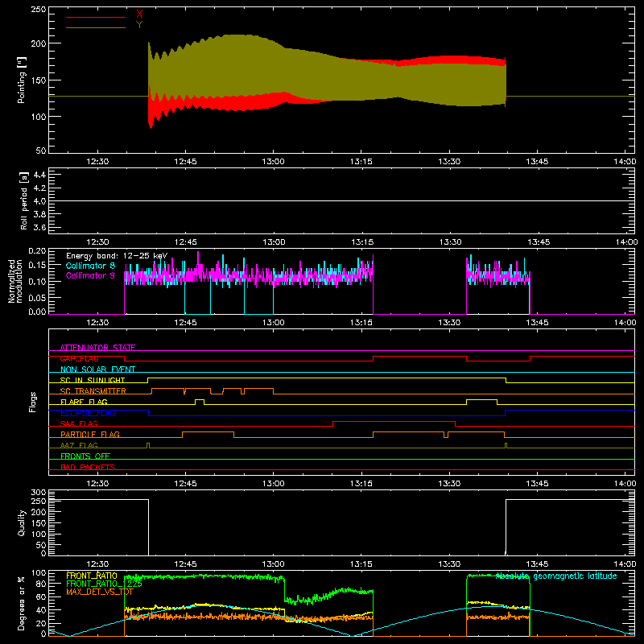Click the FRONTS_OFF flag label
The width and height of the screenshot is (644, 644).
(x=85, y=456)
